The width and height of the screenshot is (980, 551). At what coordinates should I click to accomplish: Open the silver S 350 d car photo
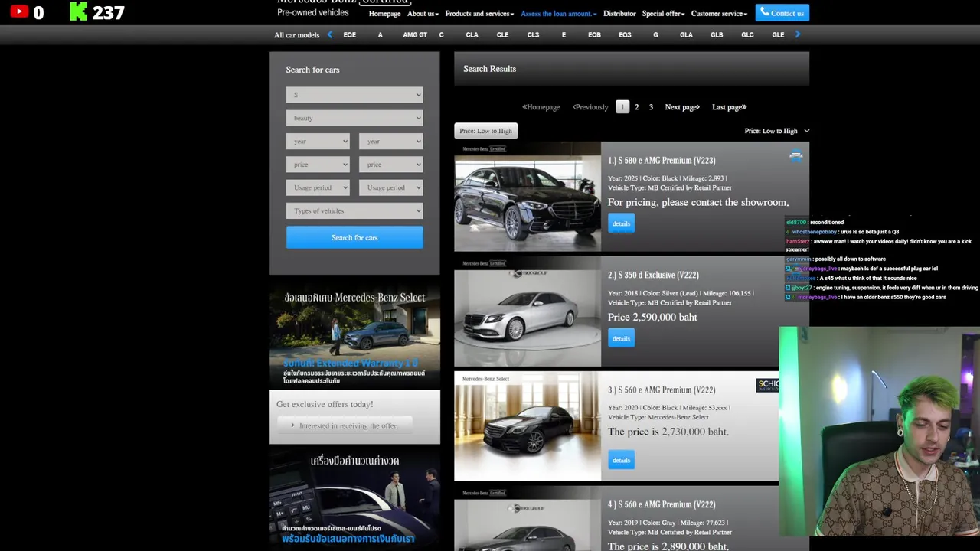point(528,311)
